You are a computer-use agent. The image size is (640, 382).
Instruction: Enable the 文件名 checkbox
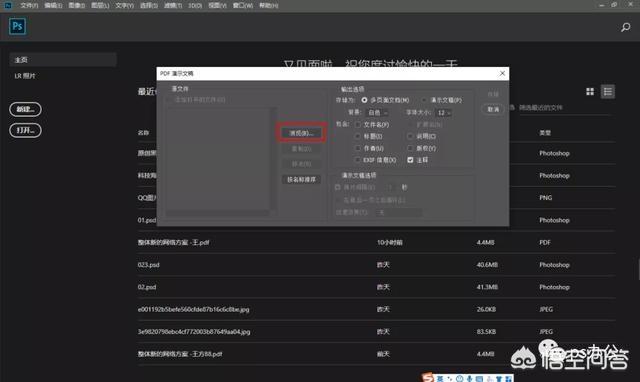coord(358,124)
